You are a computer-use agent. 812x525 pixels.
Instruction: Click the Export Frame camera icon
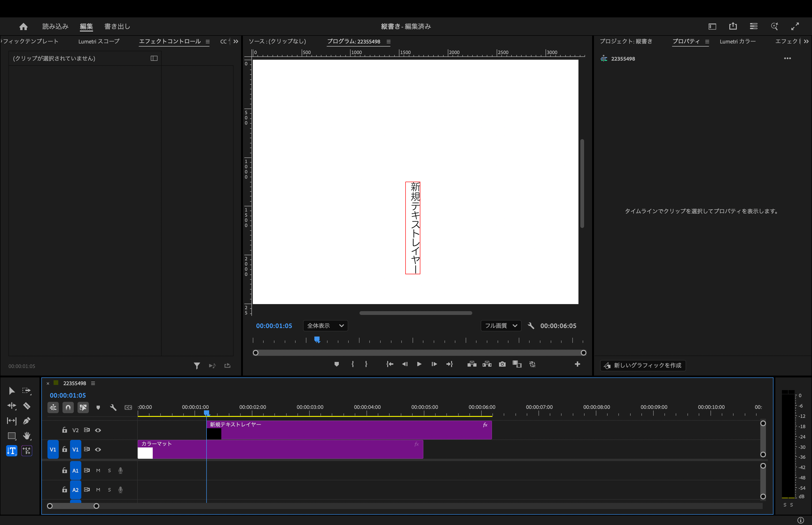pos(502,364)
